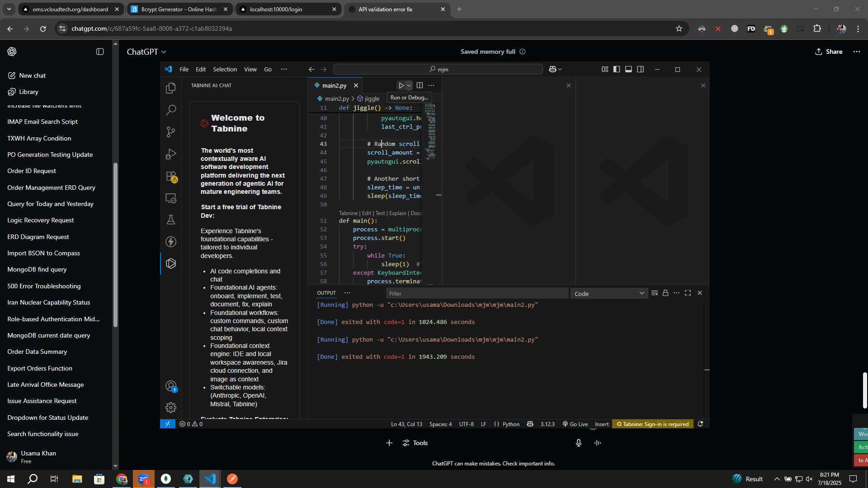Image resolution: width=868 pixels, height=488 pixels.
Task: Open Source Control view in VS Code
Action: tap(171, 131)
